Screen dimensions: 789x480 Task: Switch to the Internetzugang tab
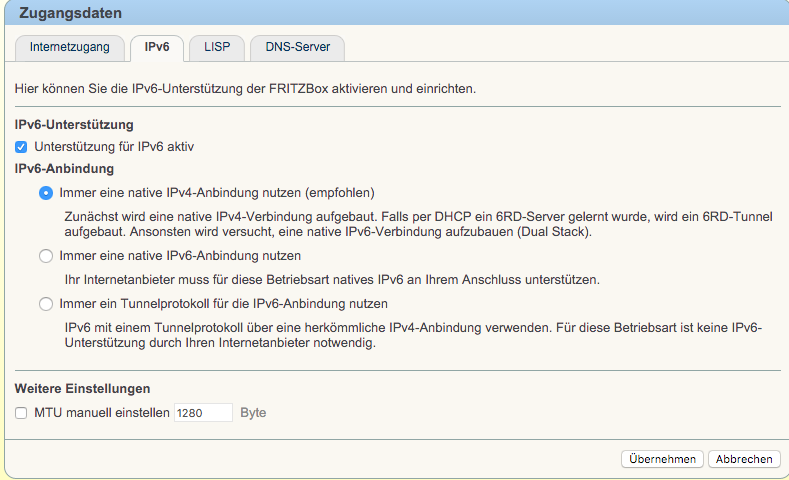70,47
